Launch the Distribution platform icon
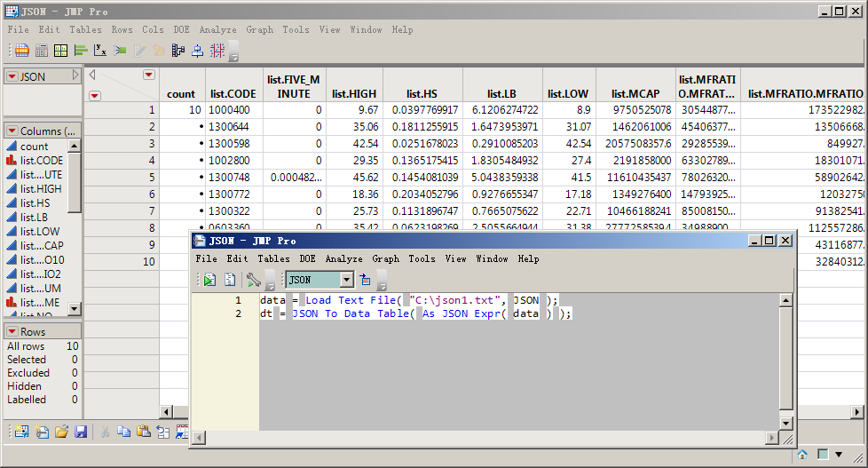 (x=81, y=51)
